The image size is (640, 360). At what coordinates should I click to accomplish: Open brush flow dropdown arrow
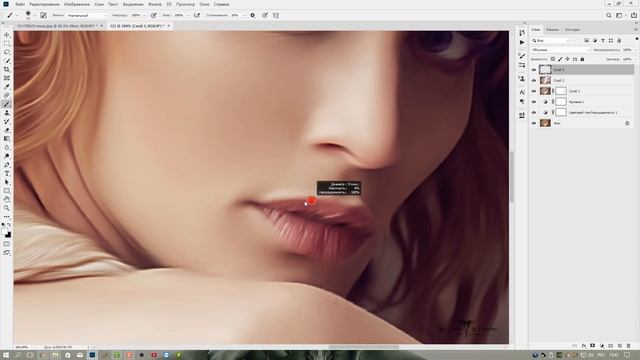[x=188, y=16]
